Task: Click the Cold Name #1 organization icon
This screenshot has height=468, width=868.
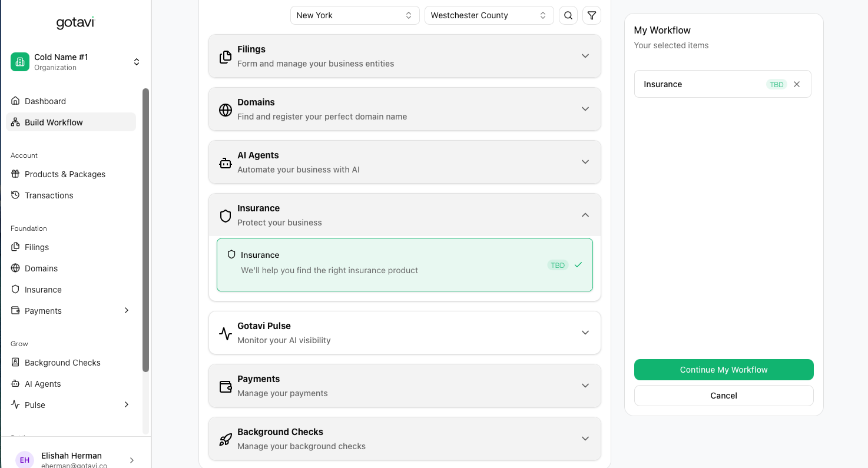Action: 20,62
